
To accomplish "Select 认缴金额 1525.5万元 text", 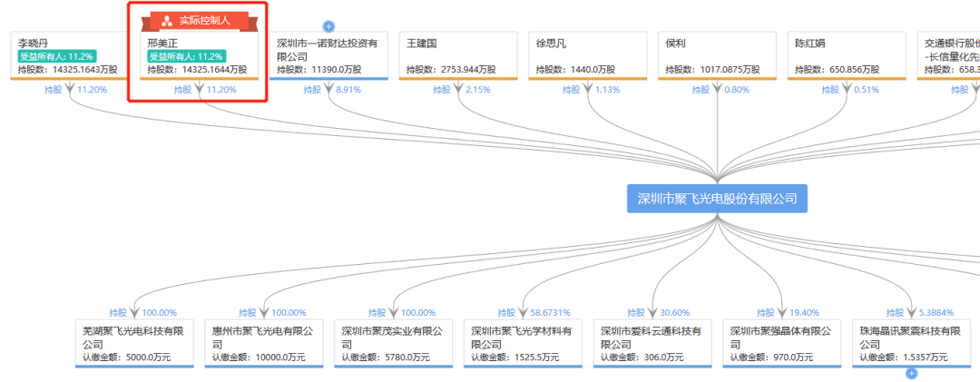I will pyautogui.click(x=515, y=358).
